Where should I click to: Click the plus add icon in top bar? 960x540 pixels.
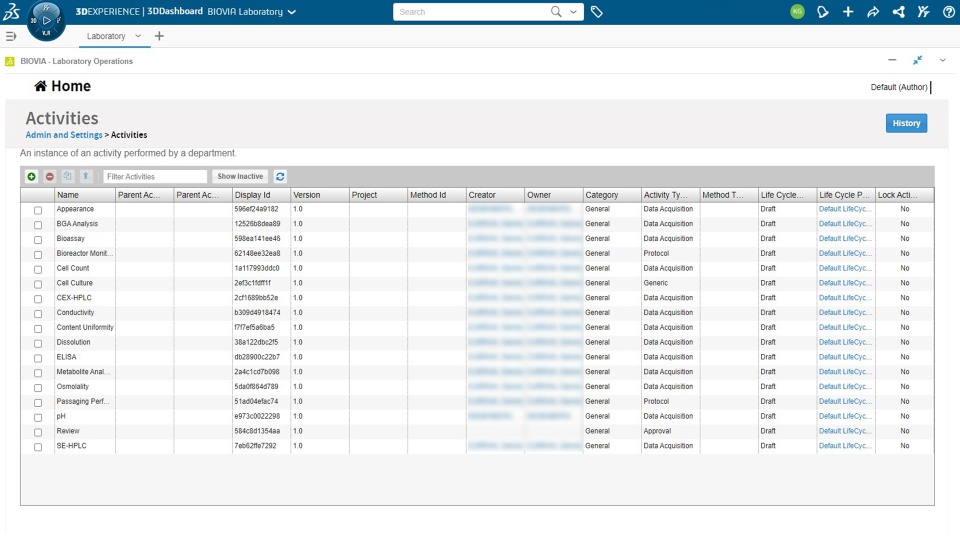(848, 12)
